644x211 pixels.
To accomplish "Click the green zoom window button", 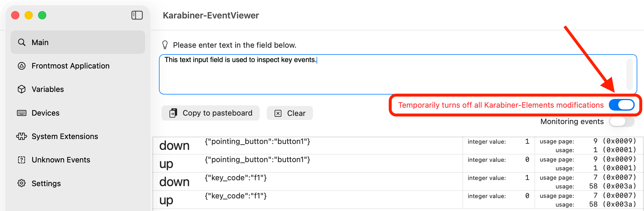I will [42, 15].
